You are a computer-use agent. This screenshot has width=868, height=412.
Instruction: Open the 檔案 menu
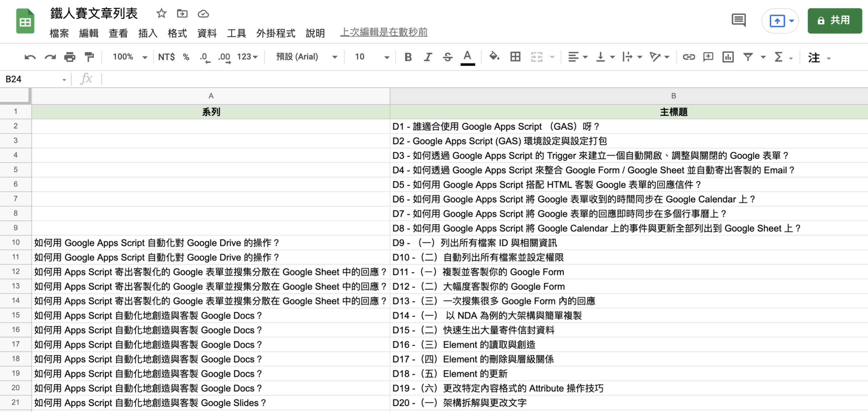59,33
